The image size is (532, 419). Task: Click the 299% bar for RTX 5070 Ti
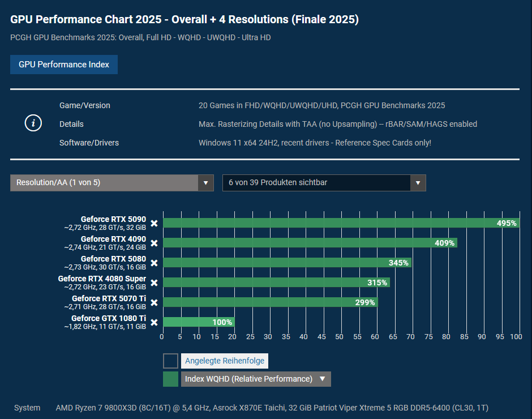pyautogui.click(x=271, y=302)
